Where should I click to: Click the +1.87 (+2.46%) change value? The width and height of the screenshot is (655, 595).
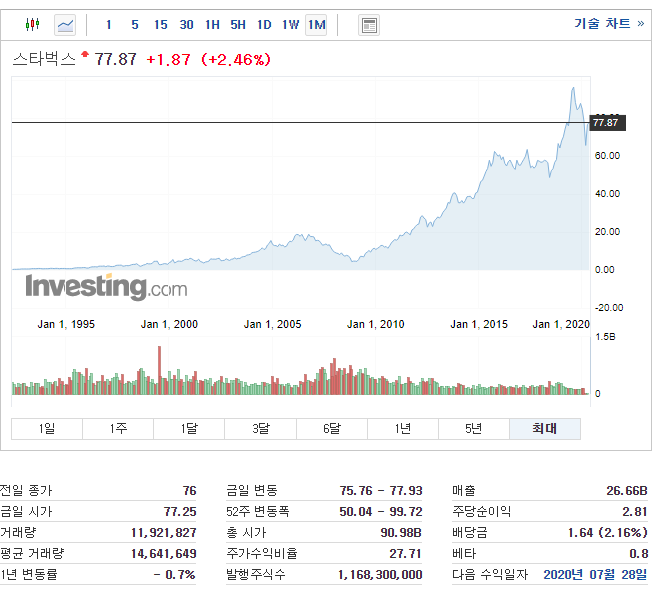tap(208, 59)
